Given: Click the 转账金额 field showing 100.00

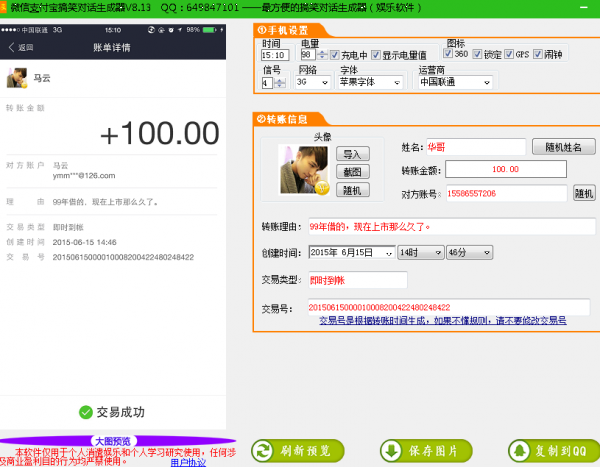Looking at the screenshot, I should pyautogui.click(x=505, y=169).
